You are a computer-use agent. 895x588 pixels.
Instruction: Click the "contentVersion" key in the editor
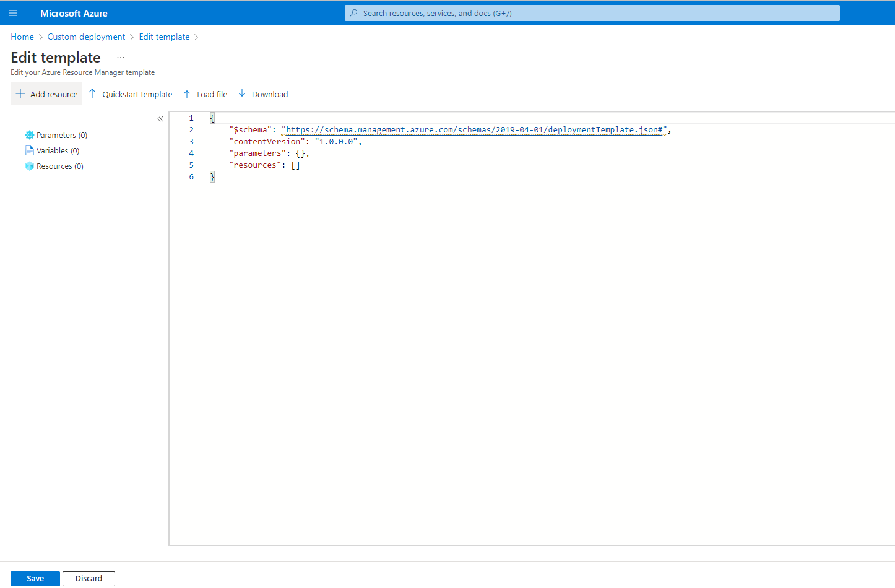pyautogui.click(x=267, y=142)
